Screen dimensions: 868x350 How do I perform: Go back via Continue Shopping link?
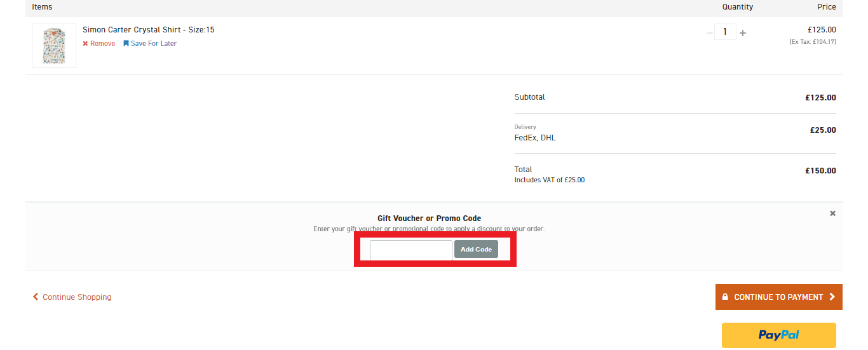(x=76, y=297)
